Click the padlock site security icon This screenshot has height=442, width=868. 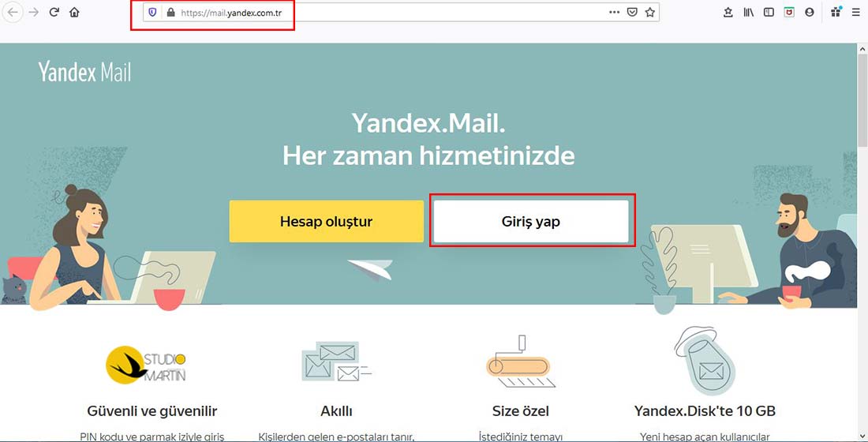(170, 13)
